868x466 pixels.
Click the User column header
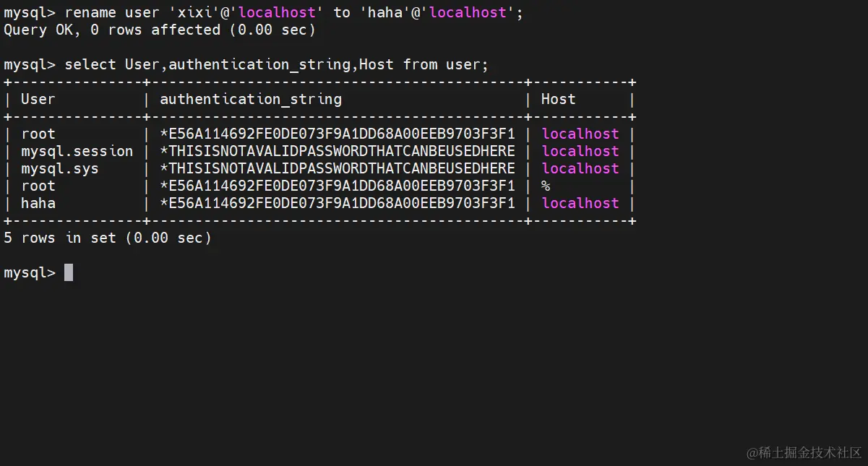(x=38, y=99)
